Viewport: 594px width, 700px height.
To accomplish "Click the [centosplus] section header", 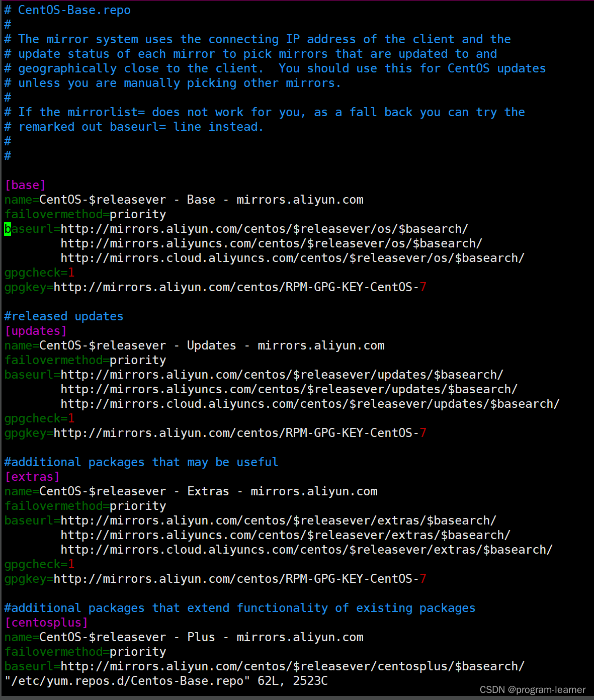I will pyautogui.click(x=46, y=623).
